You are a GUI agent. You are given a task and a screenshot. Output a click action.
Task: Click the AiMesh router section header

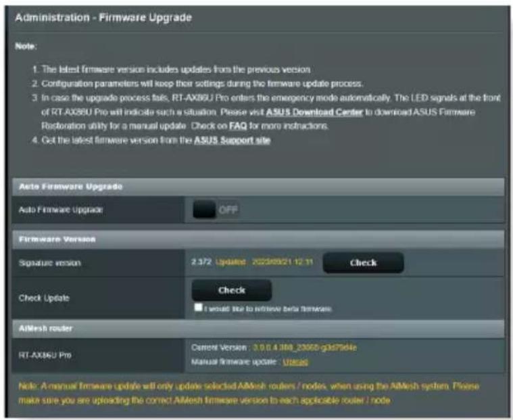(258, 328)
